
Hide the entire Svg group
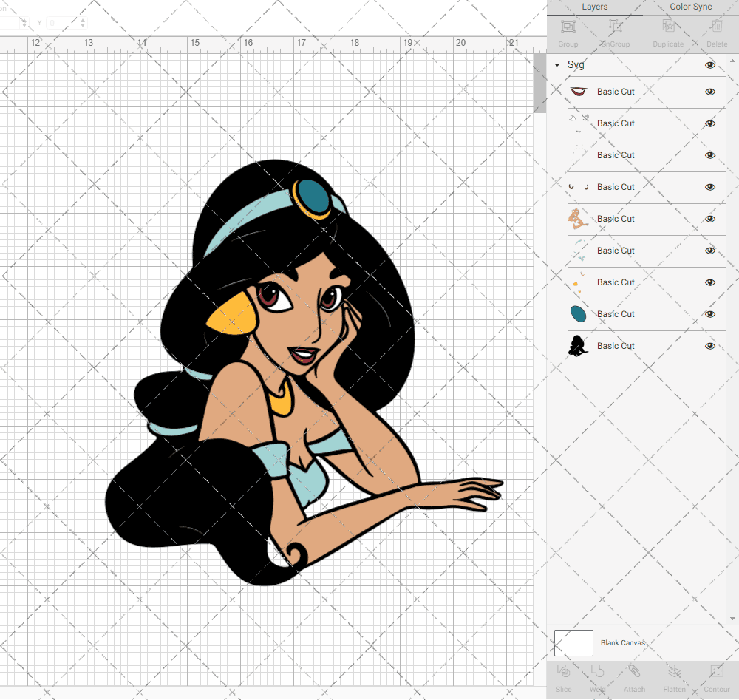710,64
